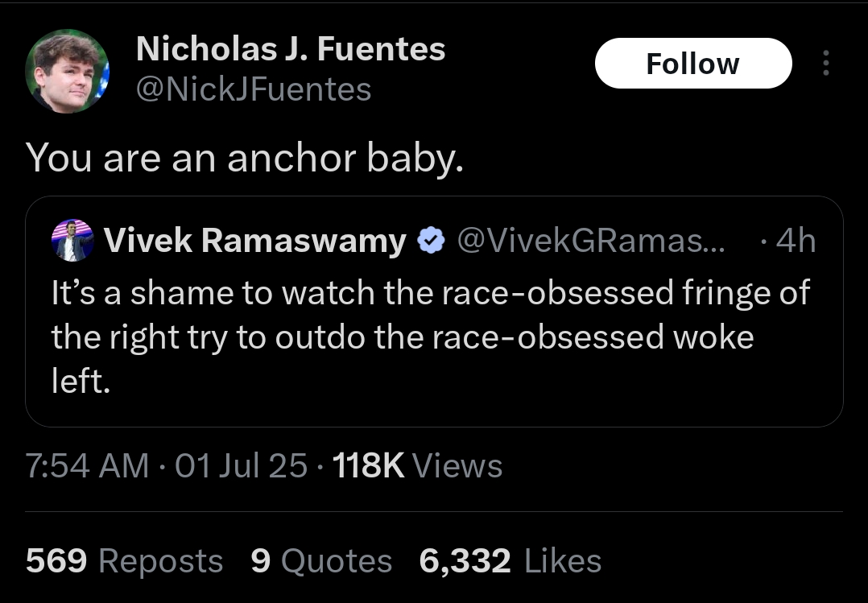Click Nicholas J. Fuentes profile avatar
Viewport: 868px width, 603px height.
tap(67, 71)
